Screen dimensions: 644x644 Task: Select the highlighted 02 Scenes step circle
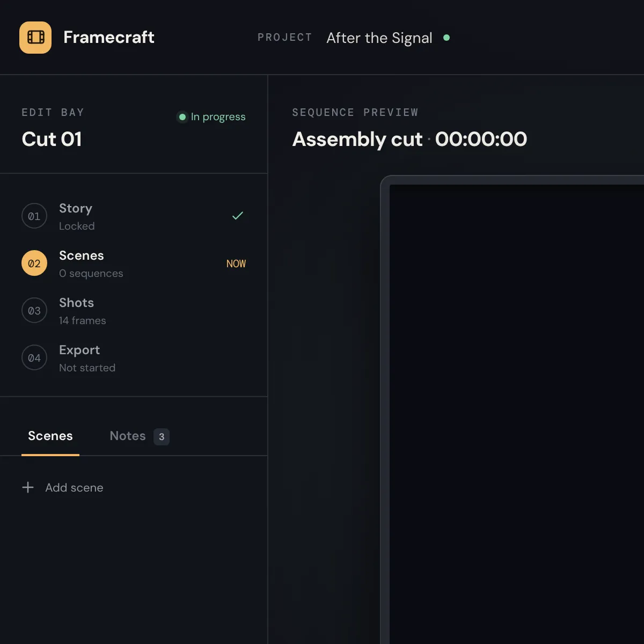(34, 263)
